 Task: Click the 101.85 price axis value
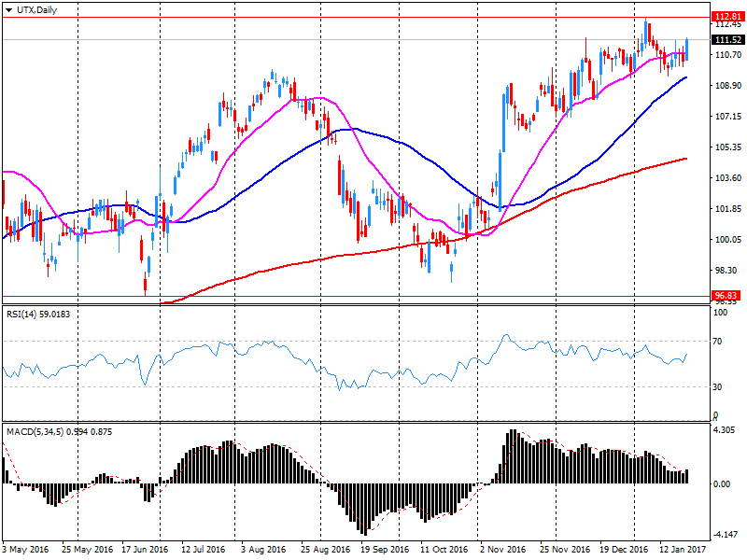[x=728, y=208]
